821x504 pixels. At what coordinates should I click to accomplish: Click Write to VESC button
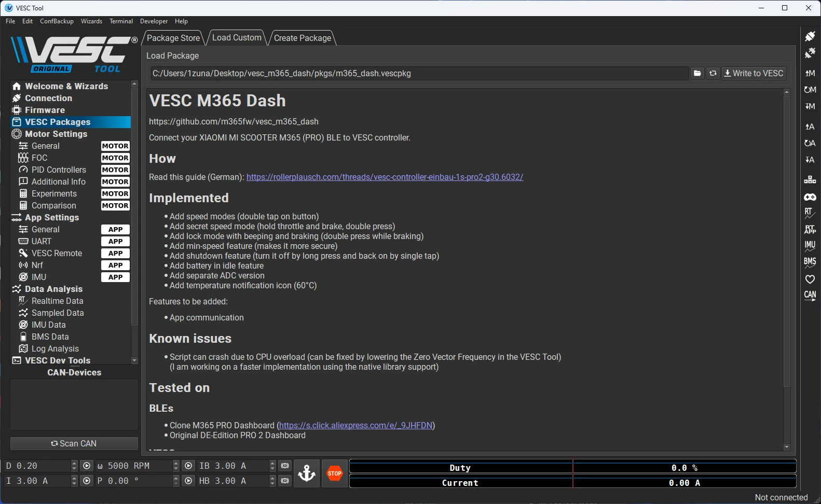(754, 74)
